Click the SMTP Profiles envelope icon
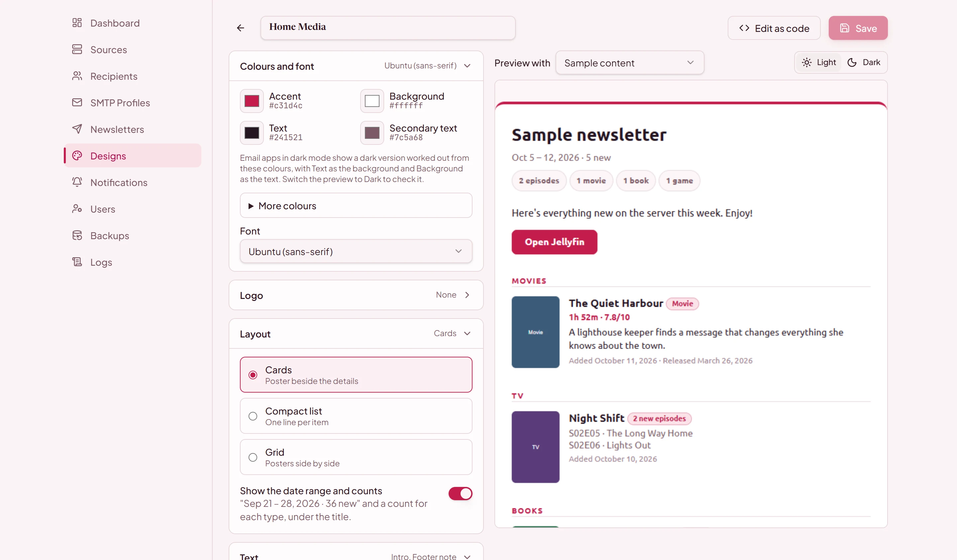This screenshot has width=957, height=560. pyautogui.click(x=77, y=103)
